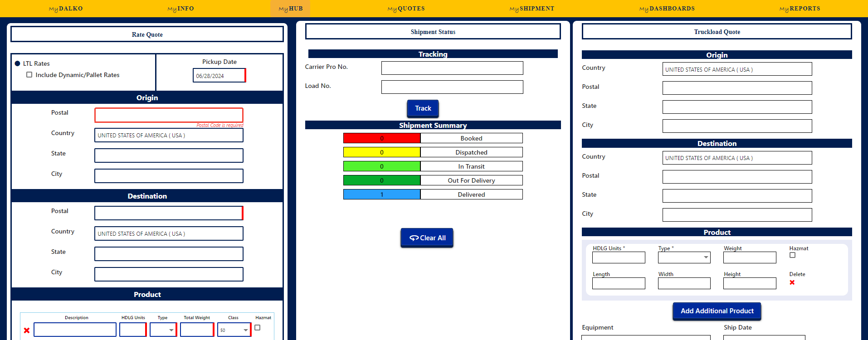Click the Rate Quote Destination City field

169,274
